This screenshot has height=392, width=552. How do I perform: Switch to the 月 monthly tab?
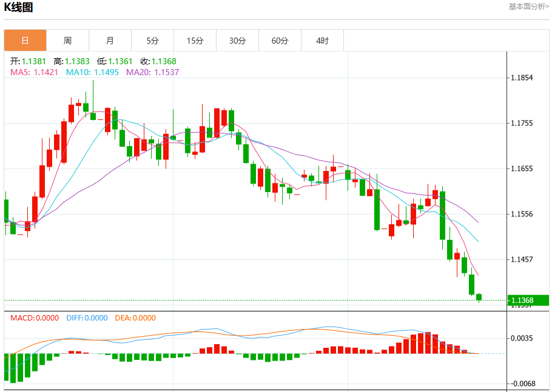click(x=110, y=41)
